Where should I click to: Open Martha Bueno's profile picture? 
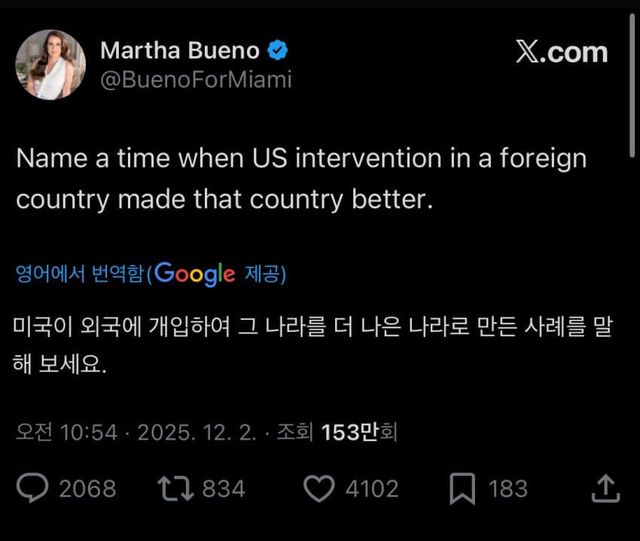(50, 65)
